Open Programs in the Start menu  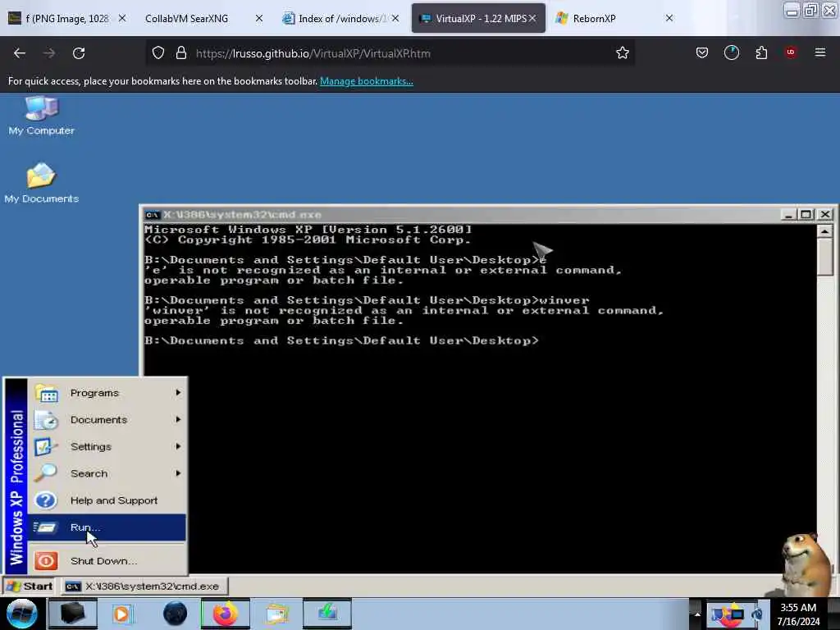click(107, 393)
